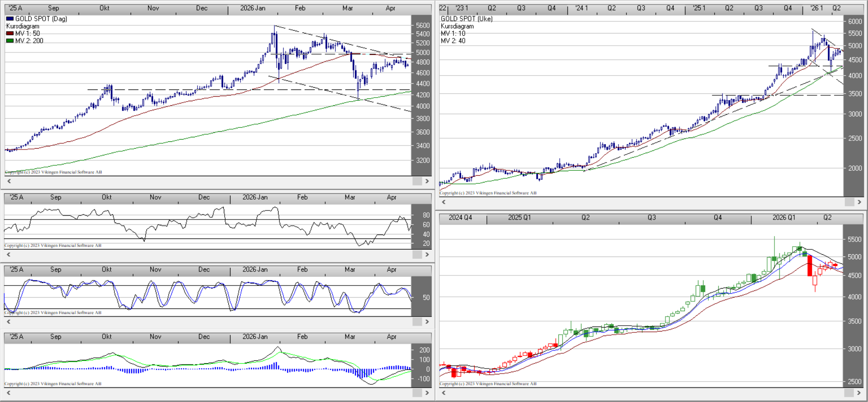Click the right scroll arrow under the weekly chart
The image size is (868, 402).
859,202
